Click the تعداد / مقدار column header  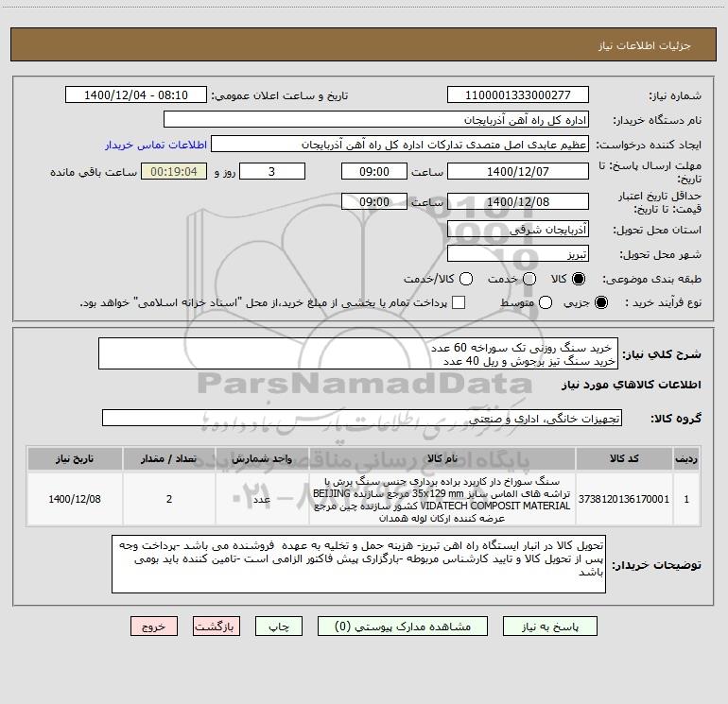[x=169, y=458]
